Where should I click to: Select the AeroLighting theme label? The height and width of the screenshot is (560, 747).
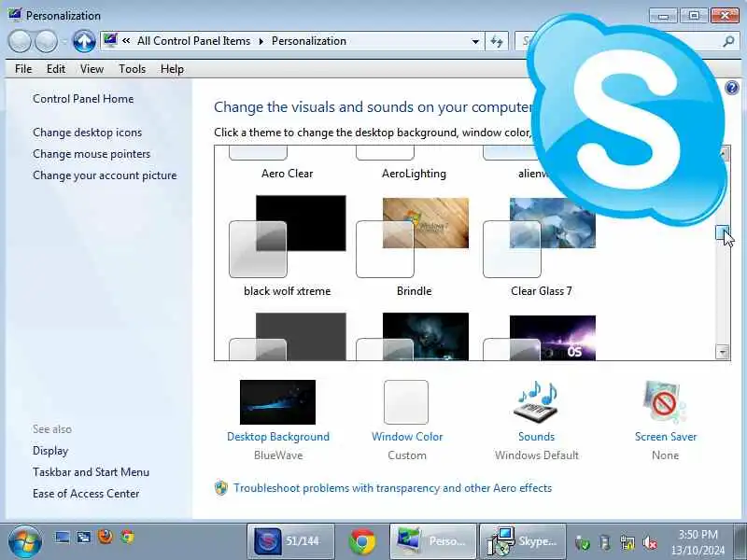click(414, 174)
